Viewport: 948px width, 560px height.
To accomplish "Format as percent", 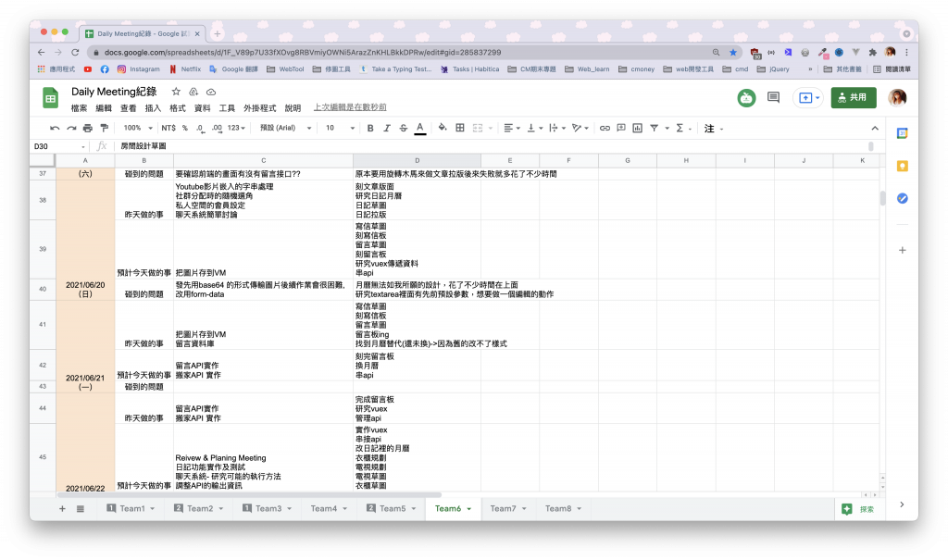I will point(185,129).
